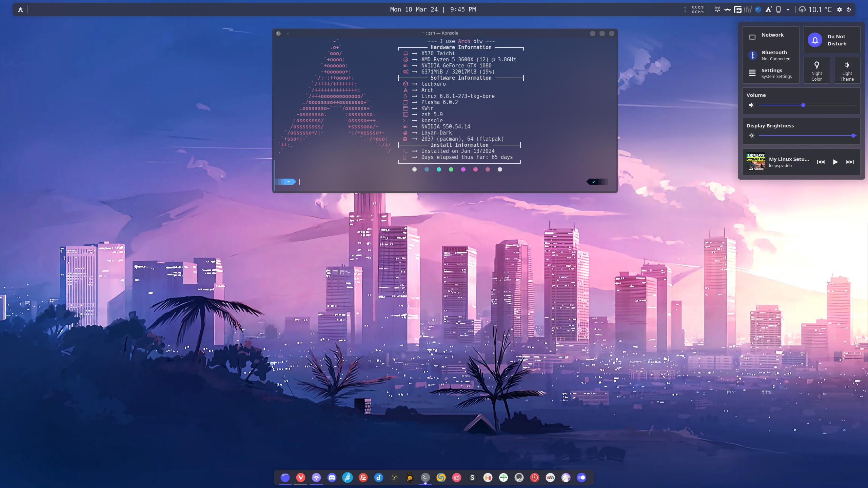Viewport: 868px width, 488px height.
Task: Click the Konsole title text '~ : zsh — Konsole'
Action: [440, 33]
